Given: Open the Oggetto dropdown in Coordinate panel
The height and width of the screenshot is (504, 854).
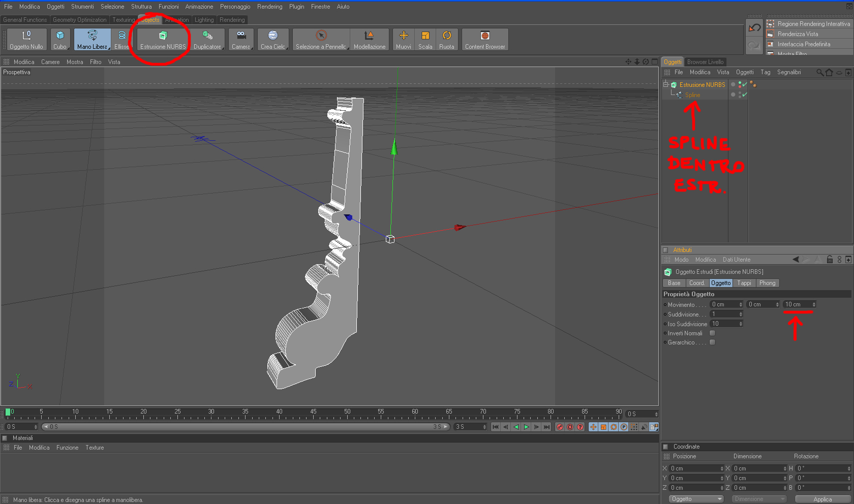Looking at the screenshot, I should (x=696, y=499).
